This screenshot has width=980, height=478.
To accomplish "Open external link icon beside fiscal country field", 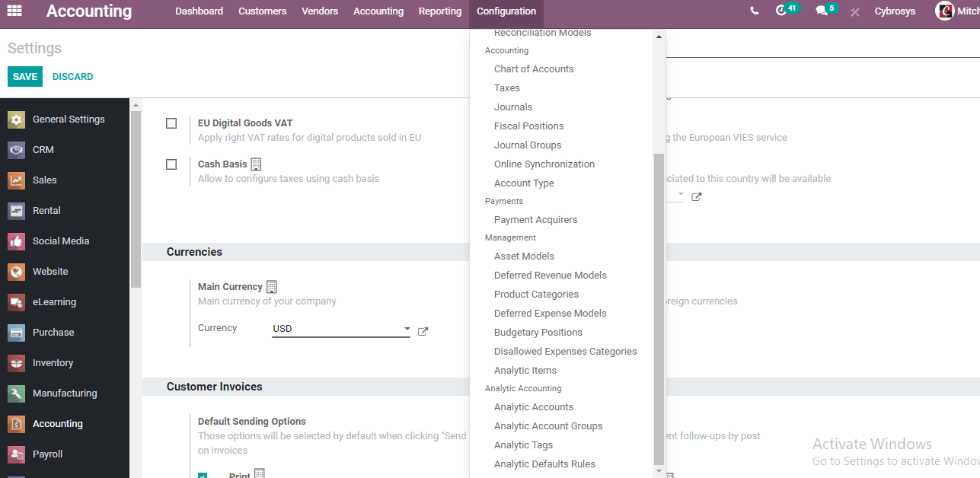I will tap(696, 196).
